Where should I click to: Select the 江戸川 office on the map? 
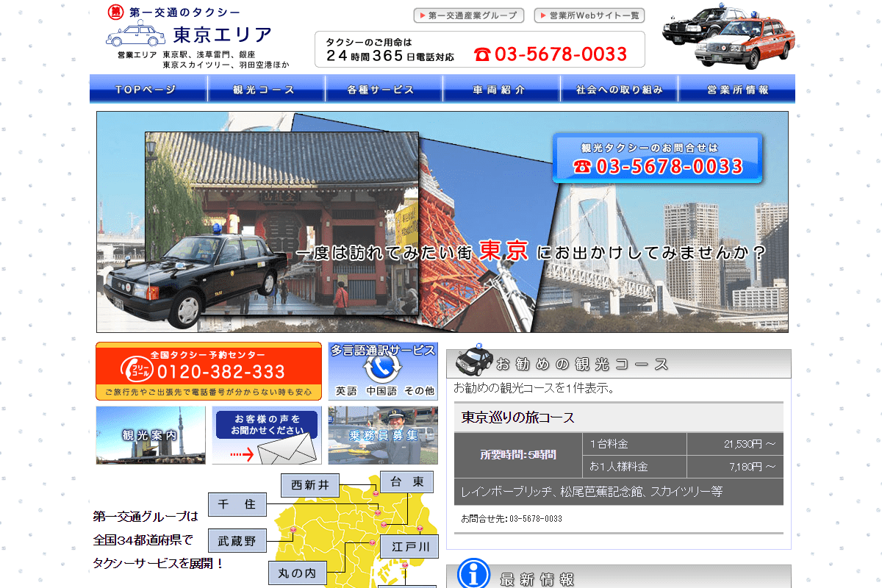coord(409,547)
